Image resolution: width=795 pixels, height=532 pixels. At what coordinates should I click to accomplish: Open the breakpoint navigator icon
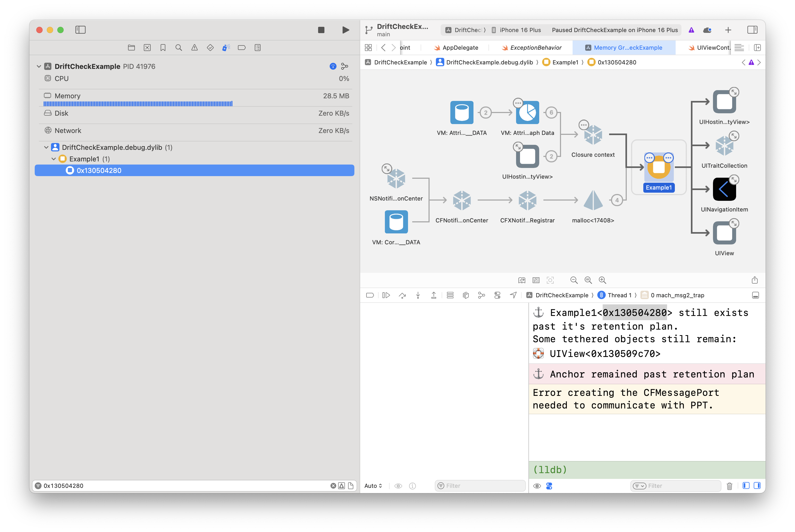click(242, 48)
